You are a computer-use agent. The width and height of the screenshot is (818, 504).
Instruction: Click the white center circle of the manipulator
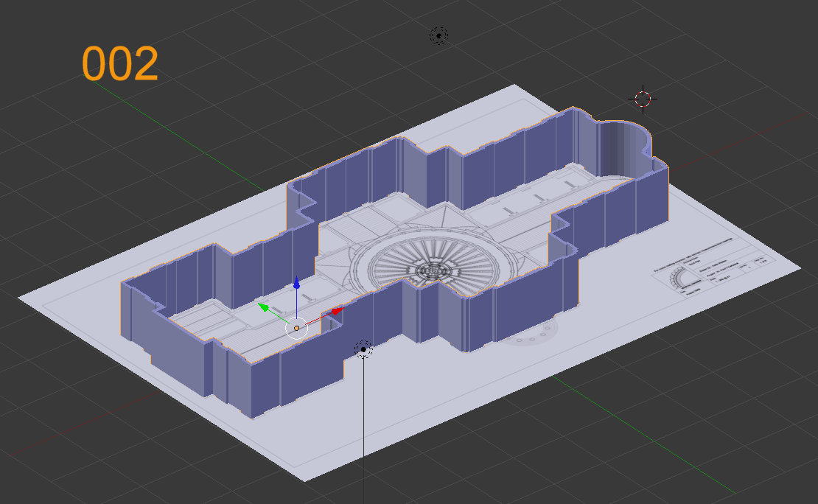[x=296, y=328]
